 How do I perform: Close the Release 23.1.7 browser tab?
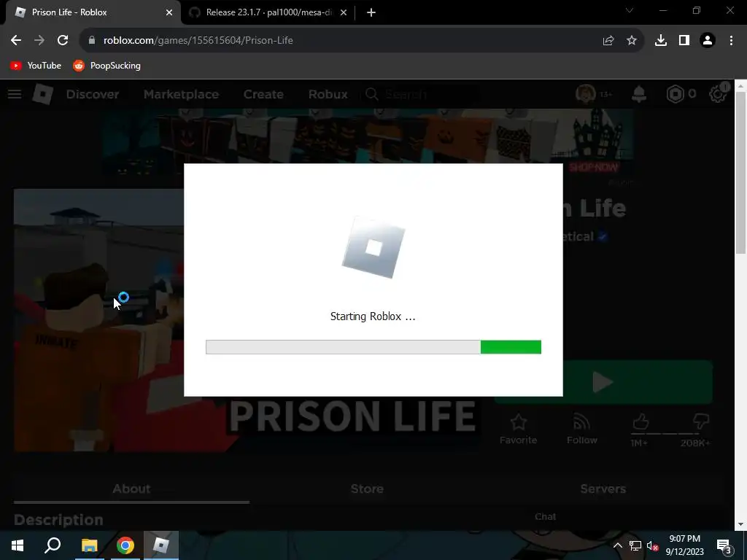pos(344,12)
